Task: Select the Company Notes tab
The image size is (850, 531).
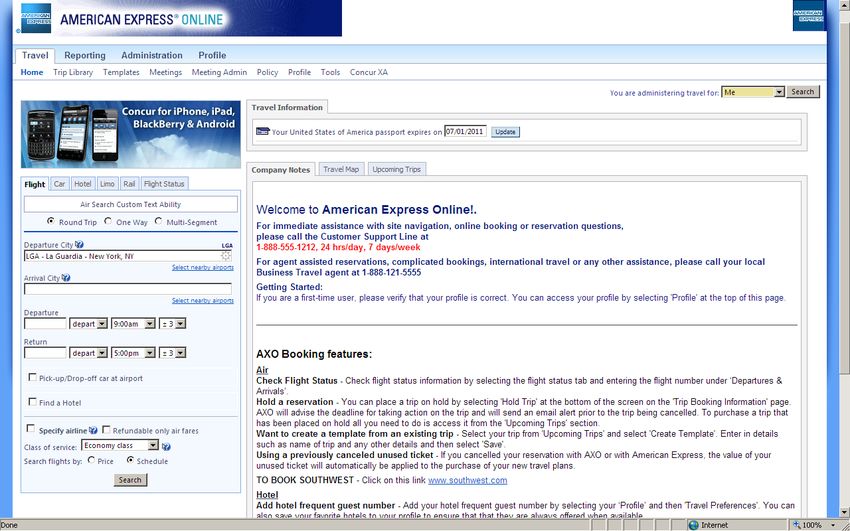Action: 281,170
